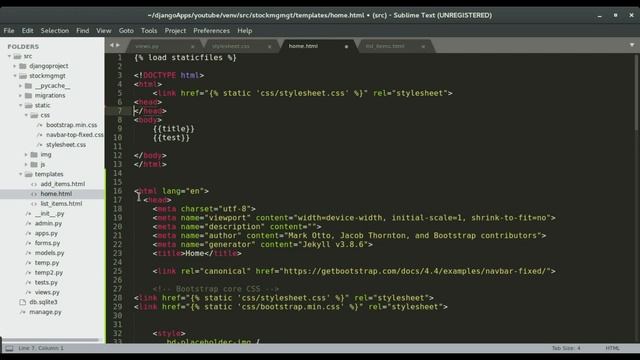
Task: Open temp2.py in sidebar
Action: (x=49, y=273)
